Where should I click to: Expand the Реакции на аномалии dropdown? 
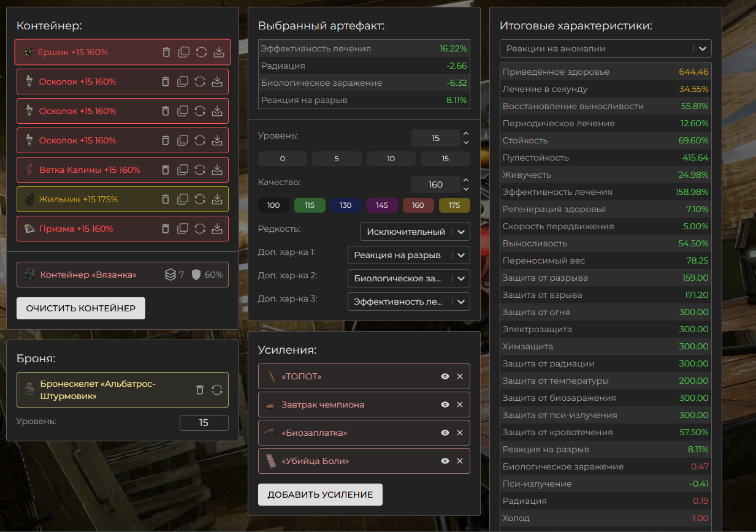pyautogui.click(x=605, y=48)
